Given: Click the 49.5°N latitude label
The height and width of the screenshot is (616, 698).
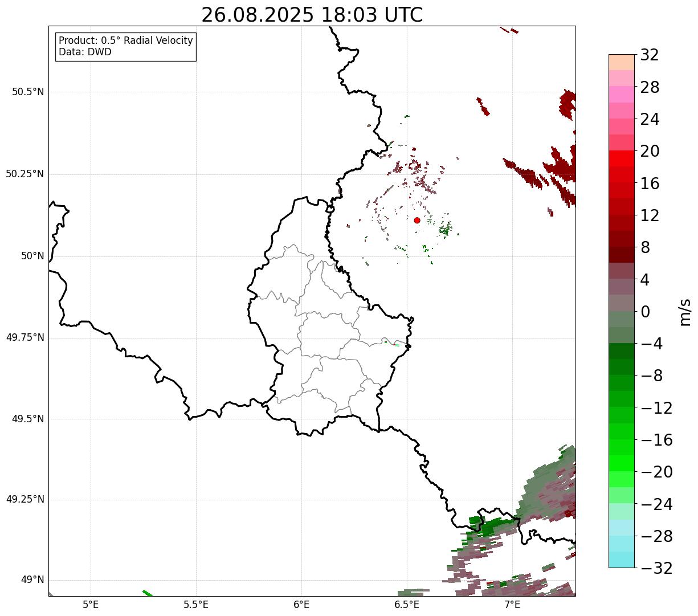Looking at the screenshot, I should tap(28, 419).
